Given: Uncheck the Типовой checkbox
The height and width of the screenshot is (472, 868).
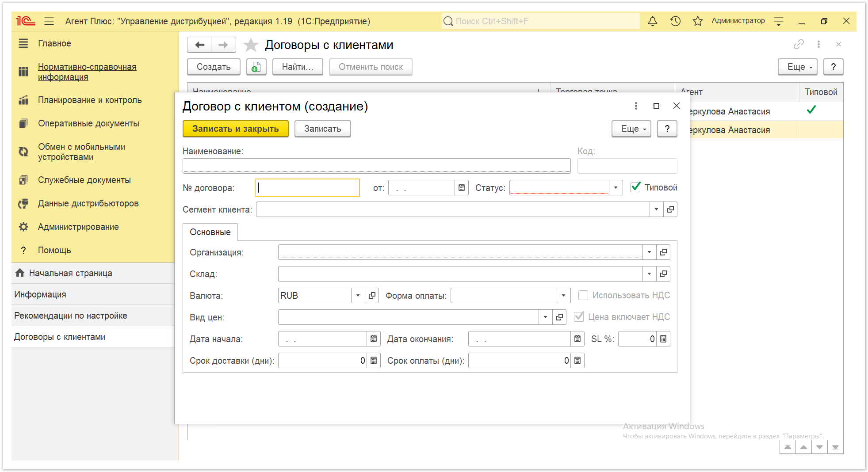Looking at the screenshot, I should (635, 187).
